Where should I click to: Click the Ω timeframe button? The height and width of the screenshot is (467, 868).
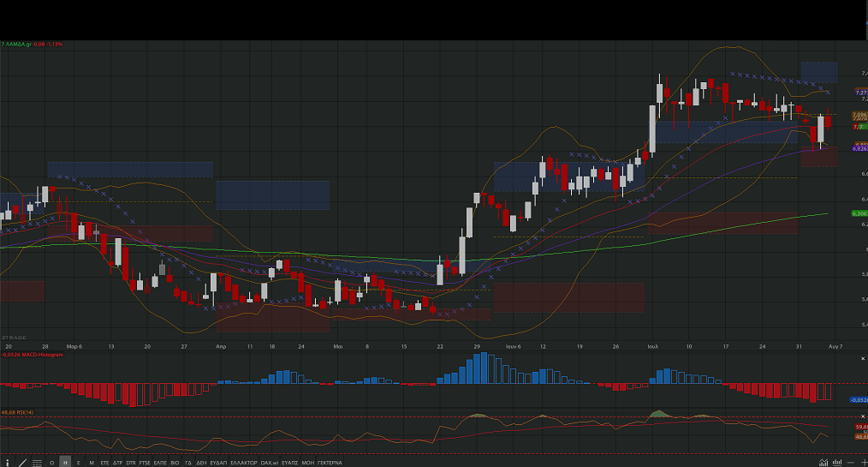52,463
